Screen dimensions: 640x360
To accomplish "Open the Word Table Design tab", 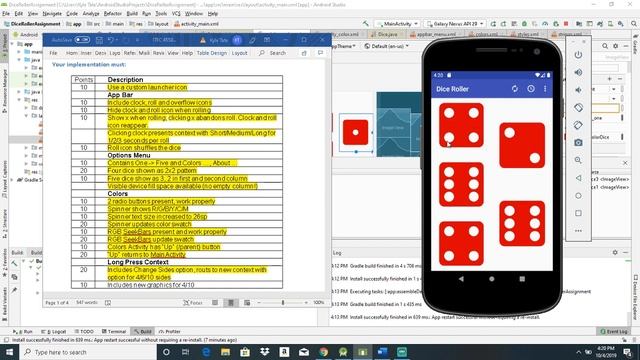I will coord(211,53).
